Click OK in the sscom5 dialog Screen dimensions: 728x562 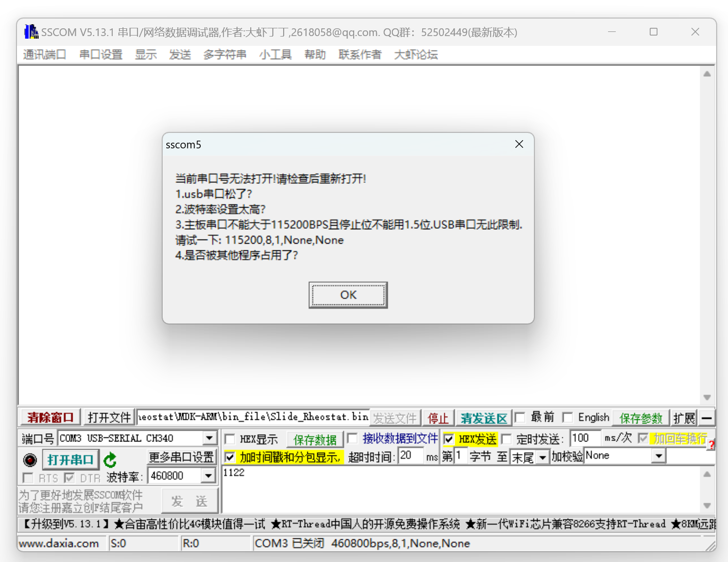point(348,295)
